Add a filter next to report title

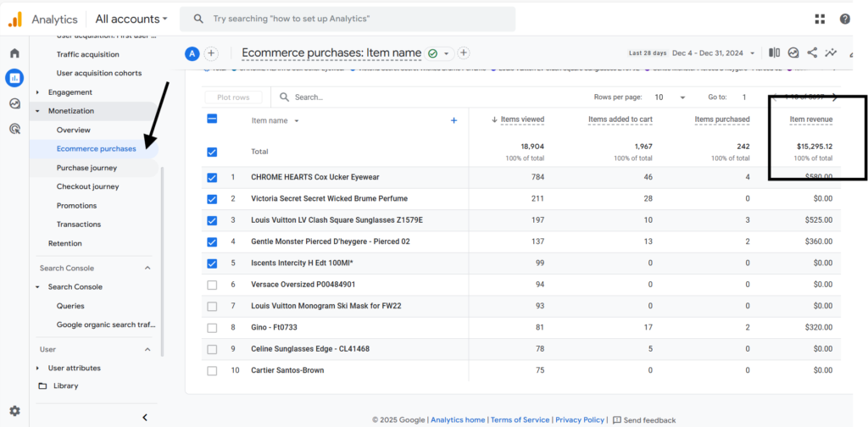[464, 53]
